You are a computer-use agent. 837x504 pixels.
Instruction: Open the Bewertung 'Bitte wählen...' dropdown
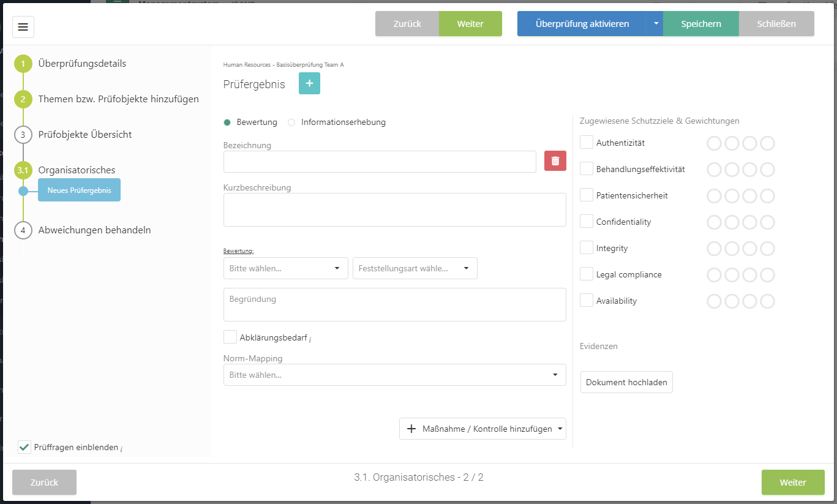click(285, 268)
